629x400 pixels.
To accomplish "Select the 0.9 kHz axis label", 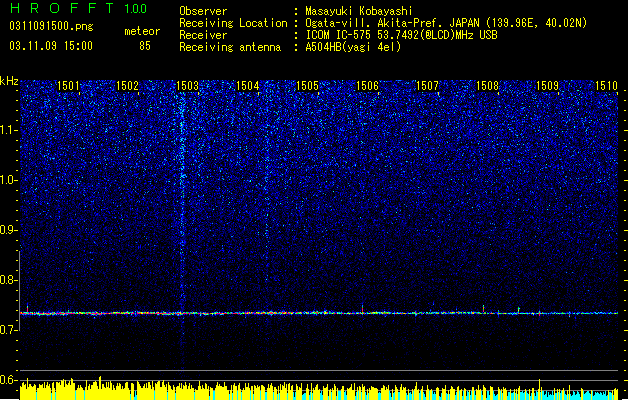I will tap(9, 230).
